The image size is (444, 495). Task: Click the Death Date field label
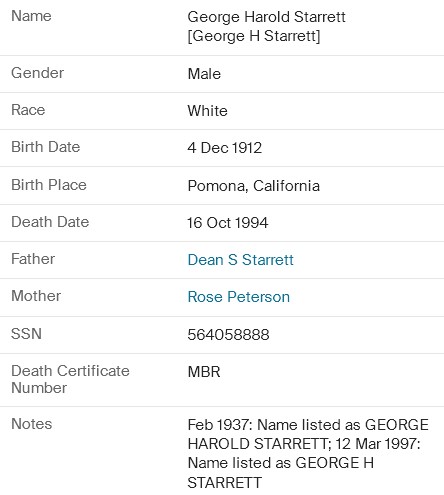point(50,222)
